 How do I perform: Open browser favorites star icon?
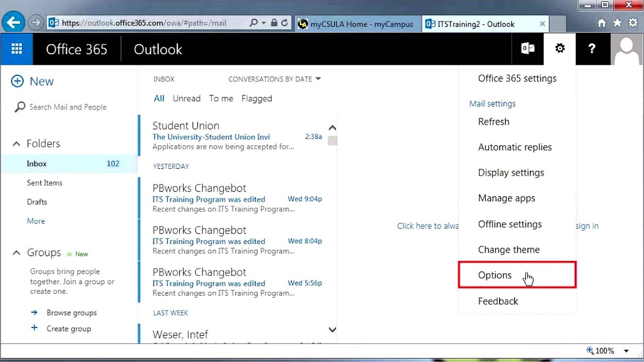(x=617, y=23)
